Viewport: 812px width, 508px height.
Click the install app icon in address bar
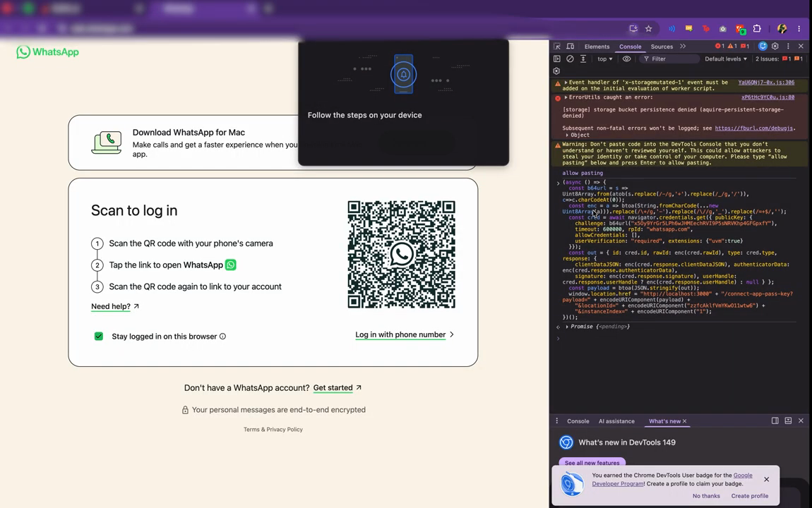click(633, 28)
